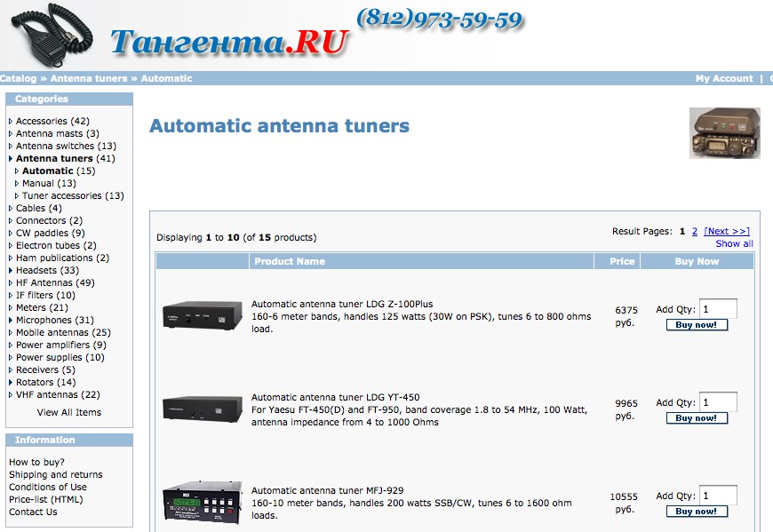Open Electron tubes category

56,245
